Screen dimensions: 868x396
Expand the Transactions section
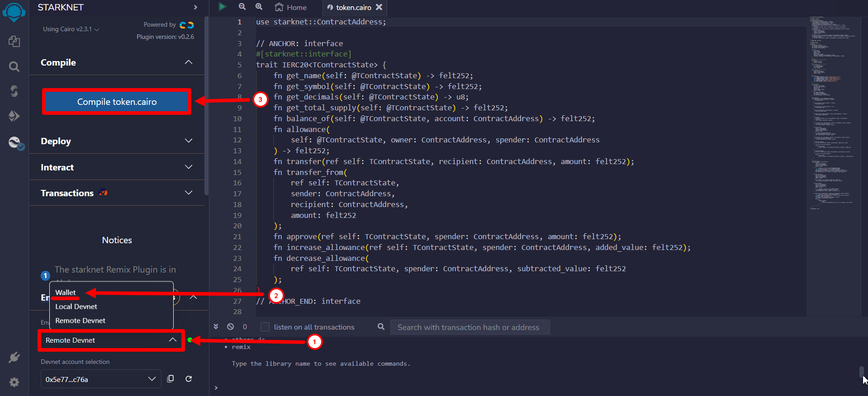(189, 193)
